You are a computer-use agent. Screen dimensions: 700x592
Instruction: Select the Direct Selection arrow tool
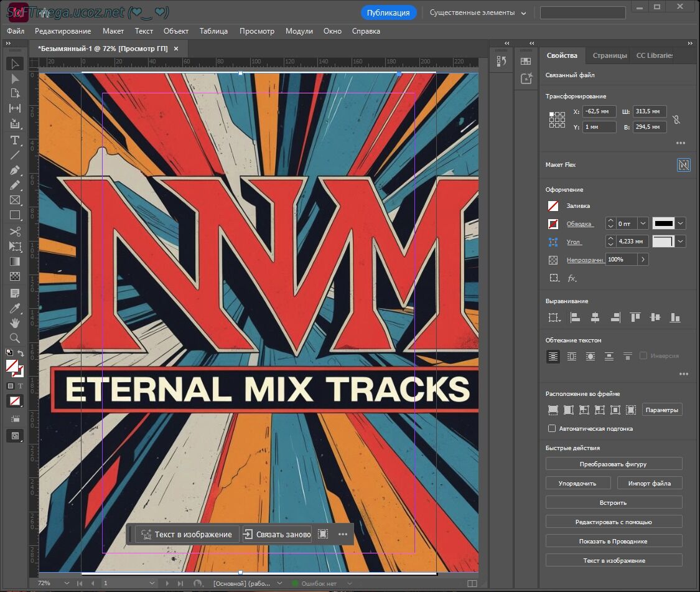click(x=15, y=79)
